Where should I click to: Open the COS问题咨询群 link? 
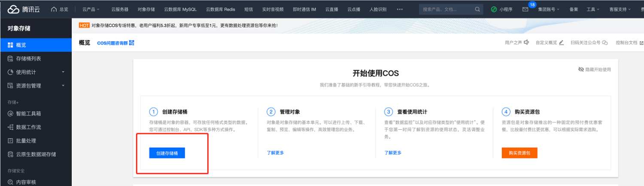pyautogui.click(x=112, y=43)
